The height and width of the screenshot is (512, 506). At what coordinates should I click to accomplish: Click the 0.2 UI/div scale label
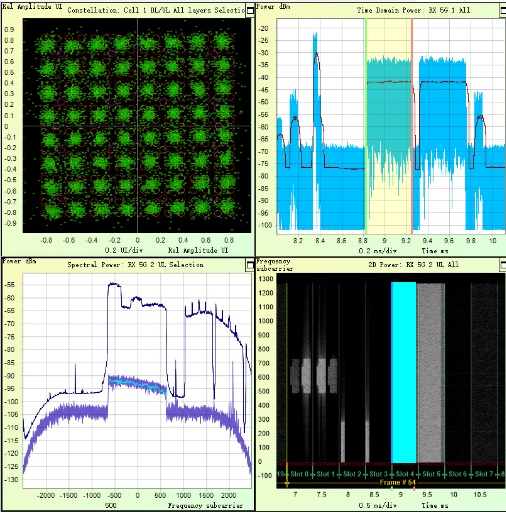(124, 250)
